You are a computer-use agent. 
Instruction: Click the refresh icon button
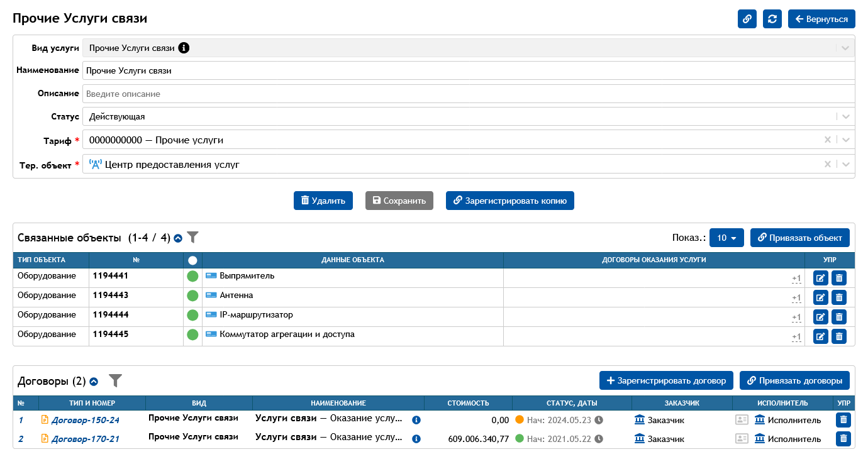pyautogui.click(x=772, y=19)
